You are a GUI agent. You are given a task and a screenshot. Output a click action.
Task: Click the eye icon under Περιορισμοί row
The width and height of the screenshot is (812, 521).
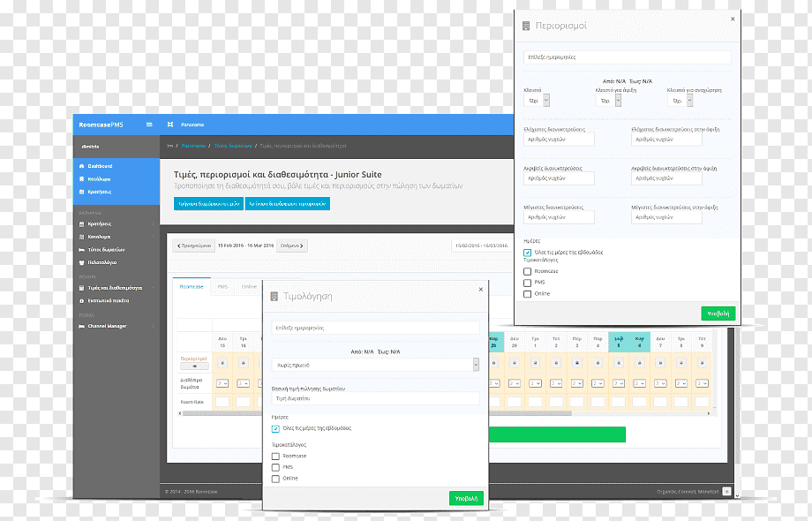[x=195, y=366]
